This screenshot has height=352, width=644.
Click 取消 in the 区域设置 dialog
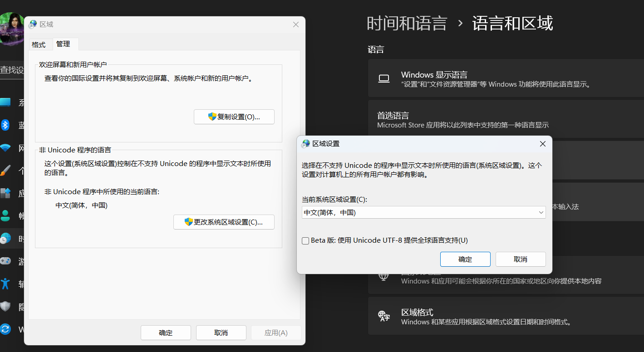(x=521, y=259)
